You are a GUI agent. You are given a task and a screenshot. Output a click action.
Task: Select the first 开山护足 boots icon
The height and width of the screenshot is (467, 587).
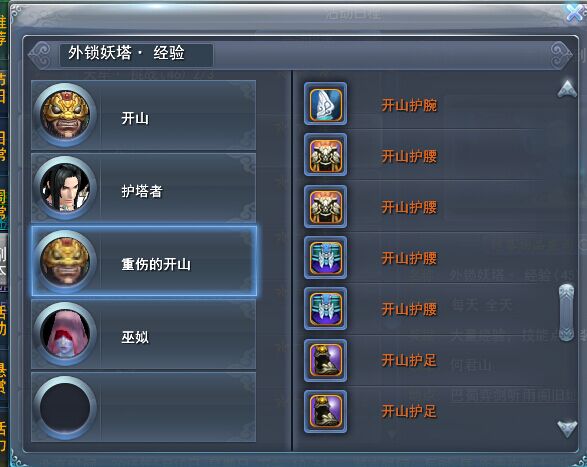(x=325, y=360)
